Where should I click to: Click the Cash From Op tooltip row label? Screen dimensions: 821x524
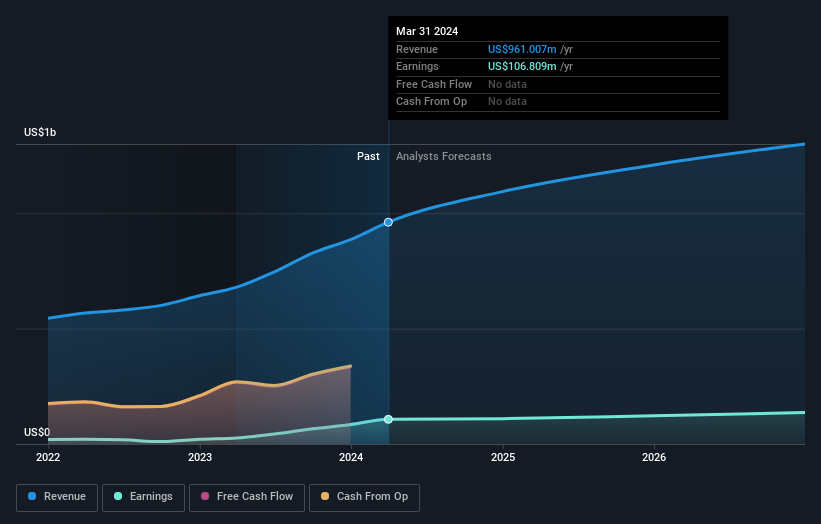pos(431,102)
